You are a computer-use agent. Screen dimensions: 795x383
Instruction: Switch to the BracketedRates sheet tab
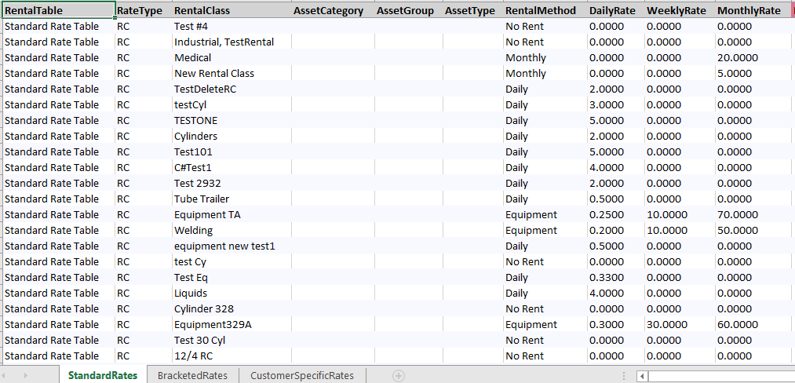192,376
